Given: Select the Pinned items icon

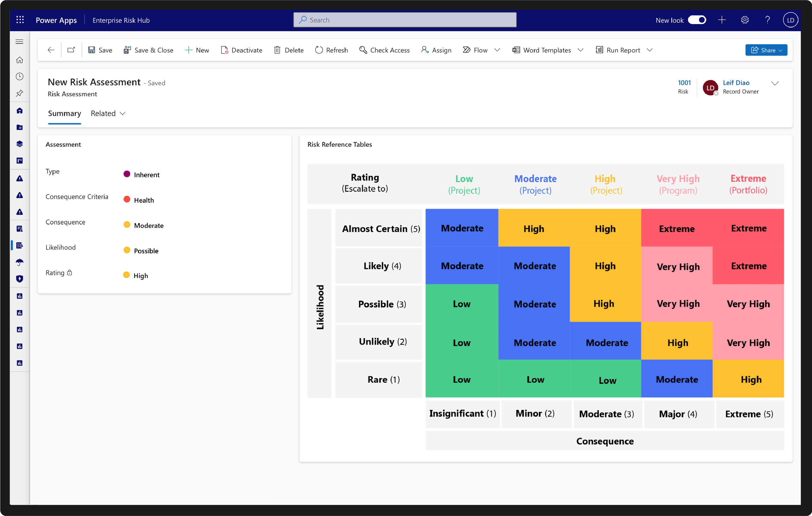Looking at the screenshot, I should (20, 93).
